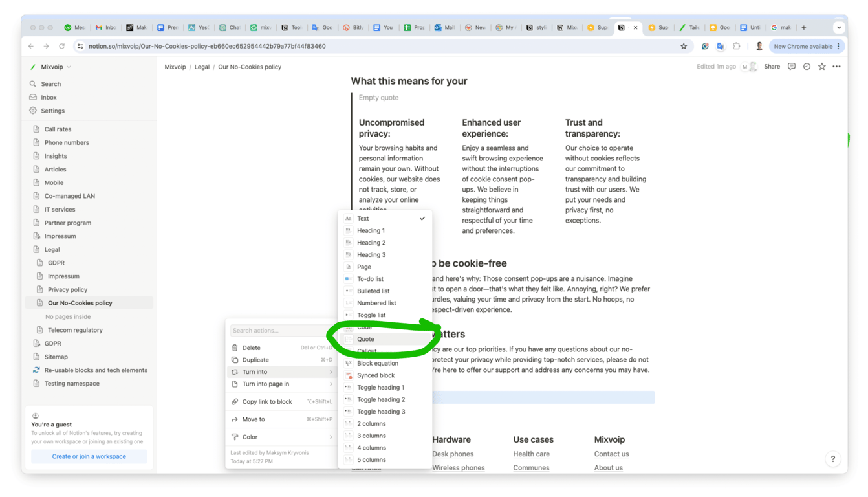The image size is (868, 497).
Task: Open Inbox in the Notion sidebar
Action: tap(89, 98)
